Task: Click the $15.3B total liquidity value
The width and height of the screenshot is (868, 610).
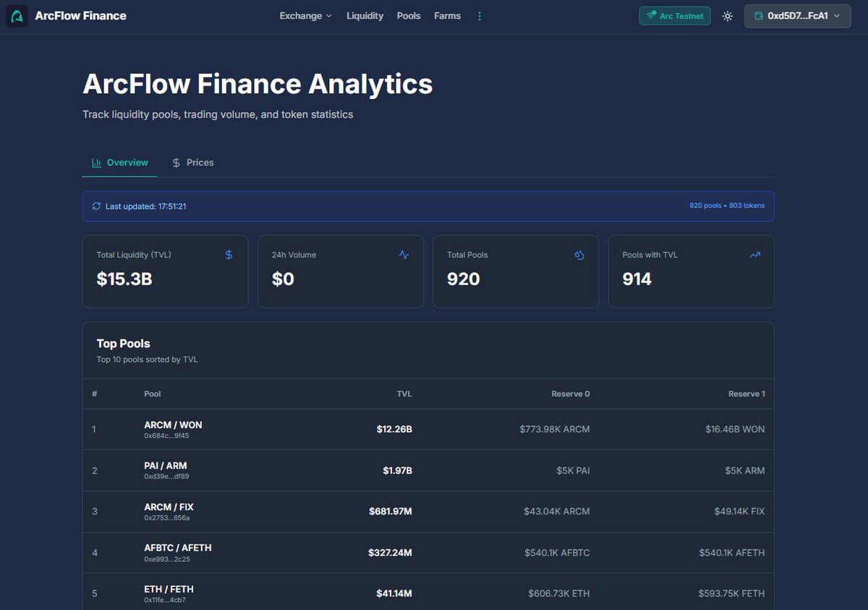Action: click(124, 279)
